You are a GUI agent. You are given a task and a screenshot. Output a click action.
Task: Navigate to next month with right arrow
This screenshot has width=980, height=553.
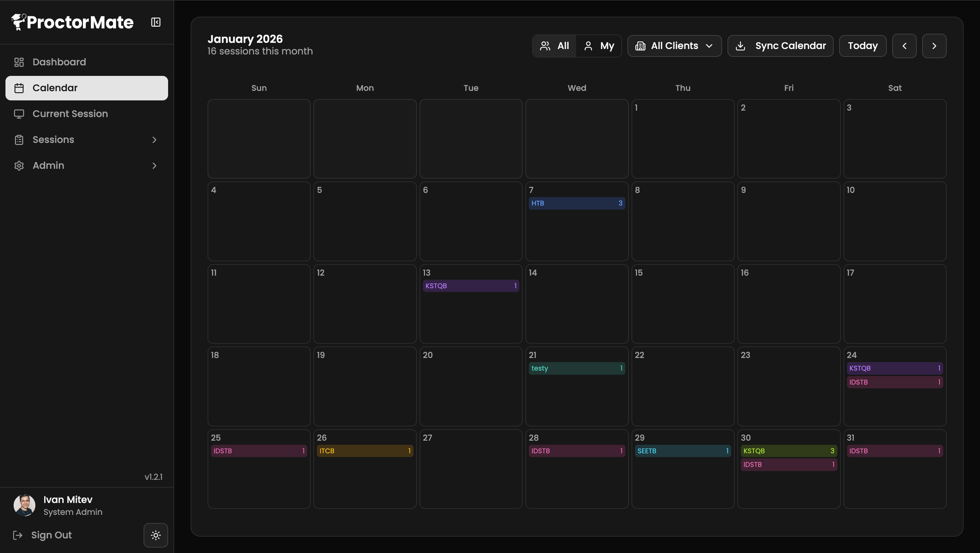click(934, 46)
